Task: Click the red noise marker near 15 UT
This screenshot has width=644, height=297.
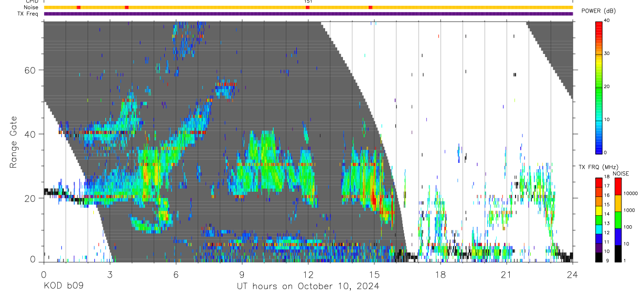Action: point(371,7)
